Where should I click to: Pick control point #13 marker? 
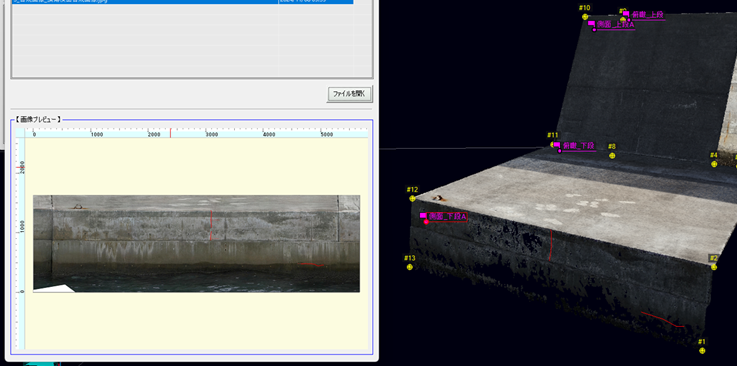(x=410, y=267)
